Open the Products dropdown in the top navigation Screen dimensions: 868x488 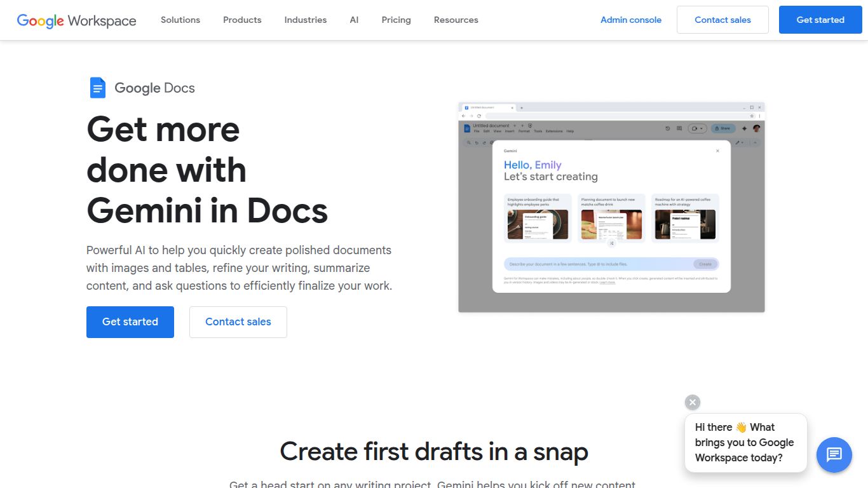(241, 20)
